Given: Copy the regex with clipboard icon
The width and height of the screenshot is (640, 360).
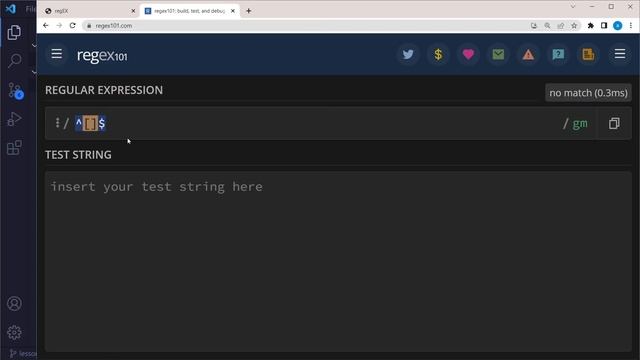Looking at the screenshot, I should click(x=614, y=123).
